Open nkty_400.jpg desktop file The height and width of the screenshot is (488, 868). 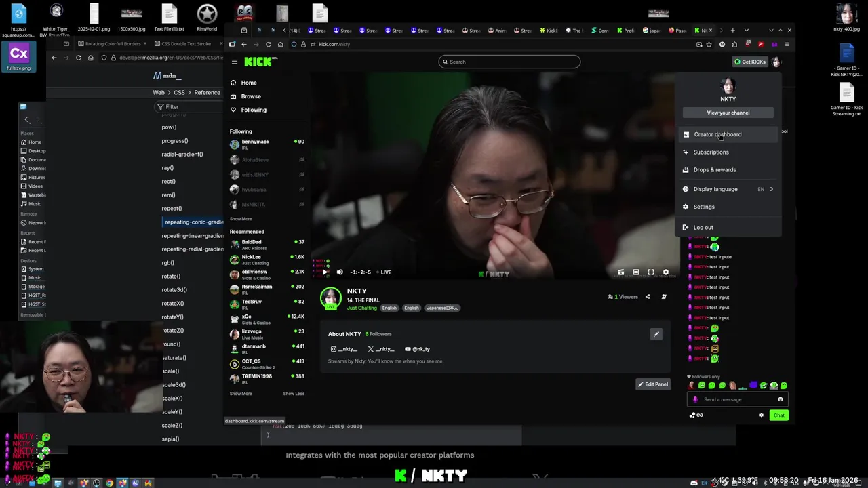click(846, 18)
